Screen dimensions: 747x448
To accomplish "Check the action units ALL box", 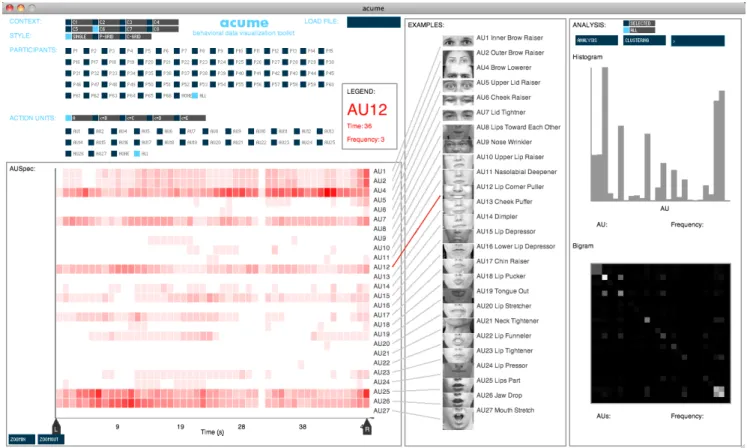I will pyautogui.click(x=137, y=153).
